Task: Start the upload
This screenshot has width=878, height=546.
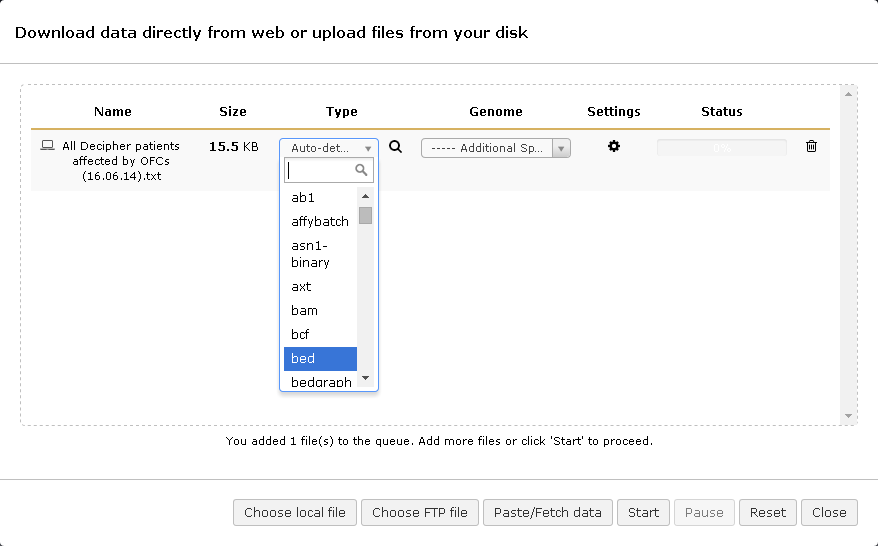Action: click(x=643, y=513)
